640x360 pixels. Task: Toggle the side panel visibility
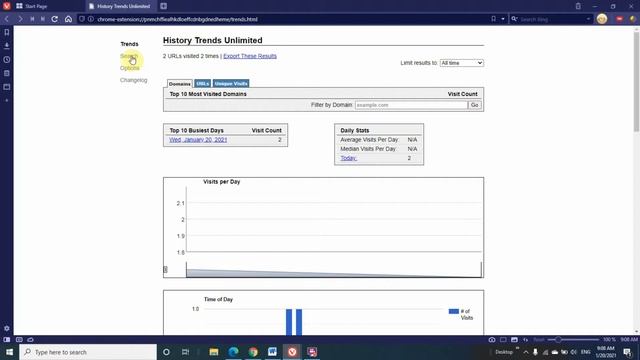7,340
